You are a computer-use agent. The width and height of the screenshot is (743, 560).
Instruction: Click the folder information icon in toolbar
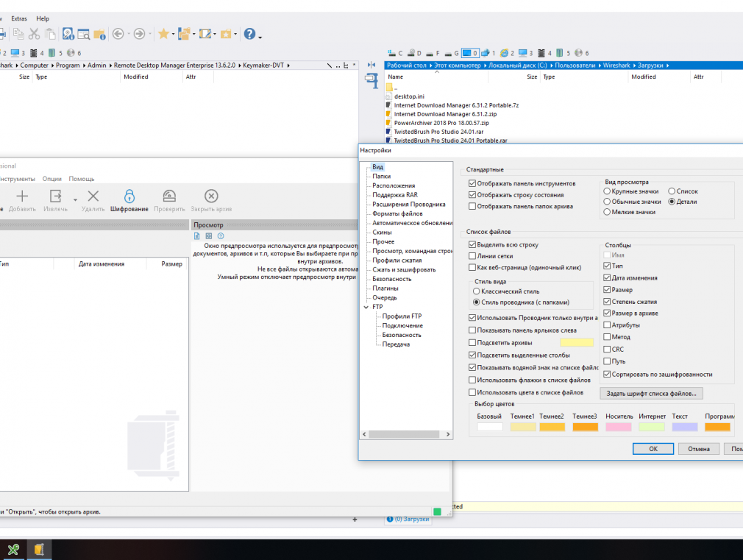[99, 34]
